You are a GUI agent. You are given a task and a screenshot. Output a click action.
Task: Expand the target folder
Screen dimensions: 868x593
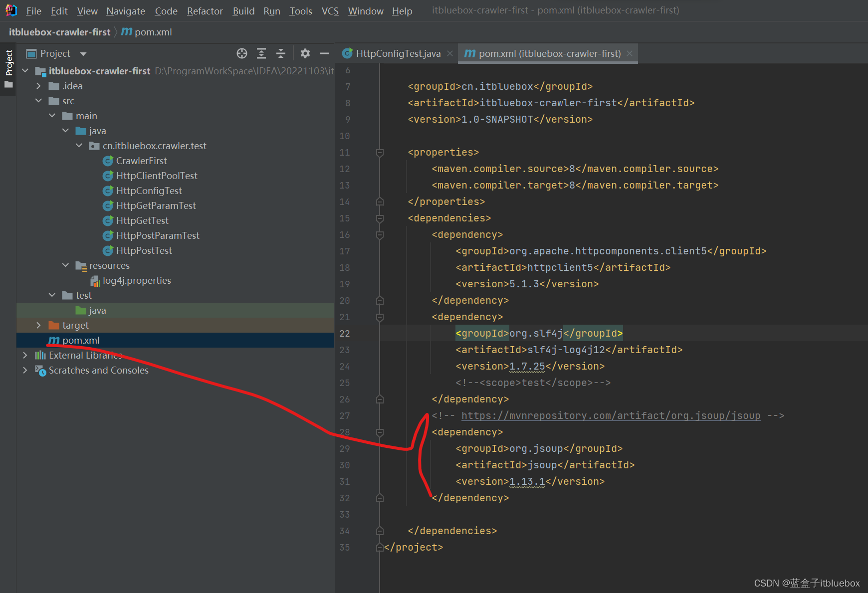point(38,325)
